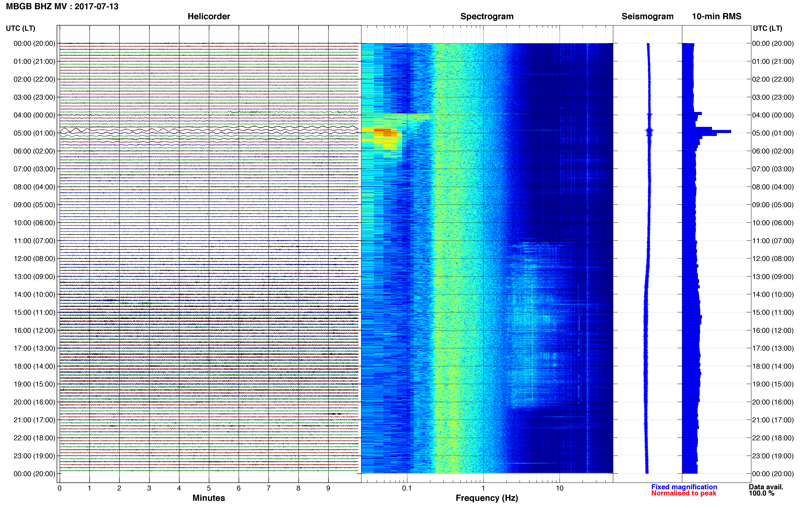
Task: Click the red-orange low-frequency spectrogram hotspot
Action: tap(383, 132)
